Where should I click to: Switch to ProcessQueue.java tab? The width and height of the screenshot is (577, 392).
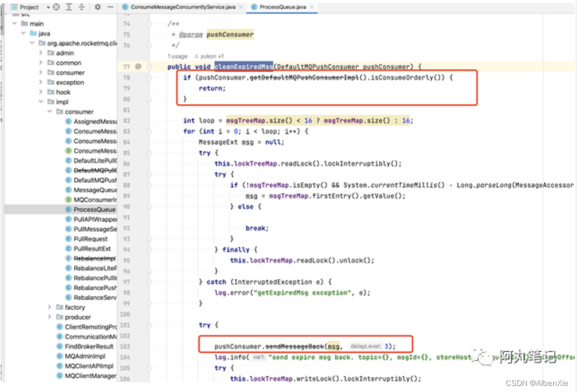pos(283,7)
